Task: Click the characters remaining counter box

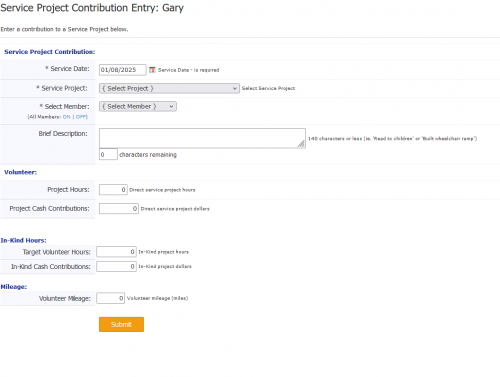Action: pyautogui.click(x=108, y=154)
